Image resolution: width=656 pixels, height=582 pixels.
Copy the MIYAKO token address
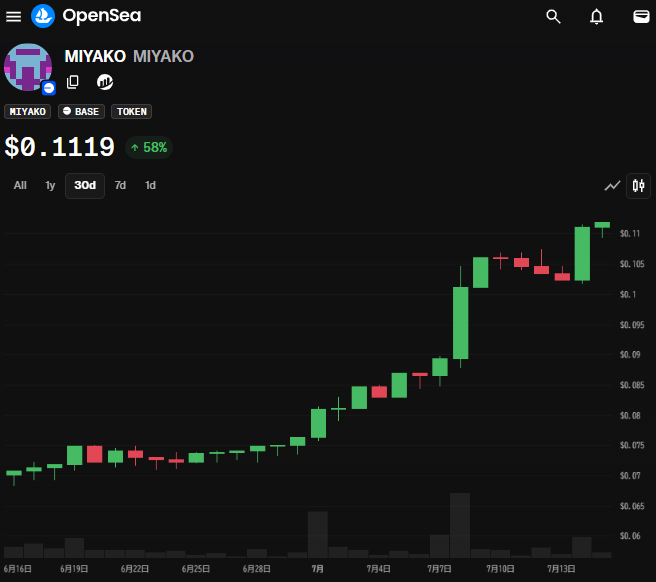[73, 82]
